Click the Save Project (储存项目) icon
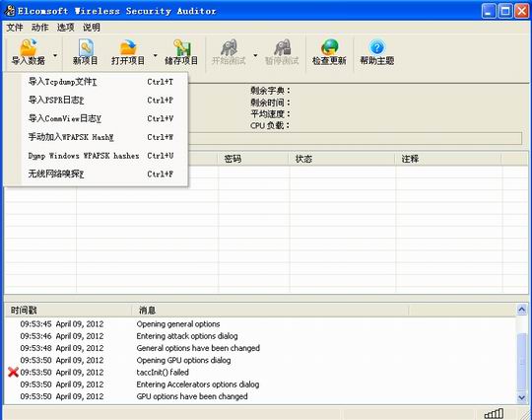The image size is (532, 420). [182, 47]
